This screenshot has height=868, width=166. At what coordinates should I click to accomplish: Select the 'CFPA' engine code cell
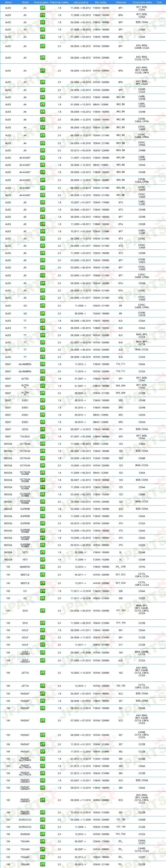(x=142, y=567)
